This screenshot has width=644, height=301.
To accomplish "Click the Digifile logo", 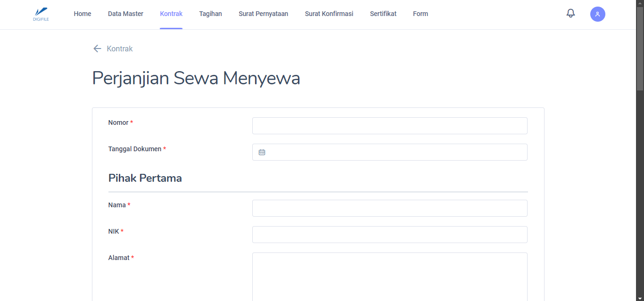I will (x=41, y=14).
